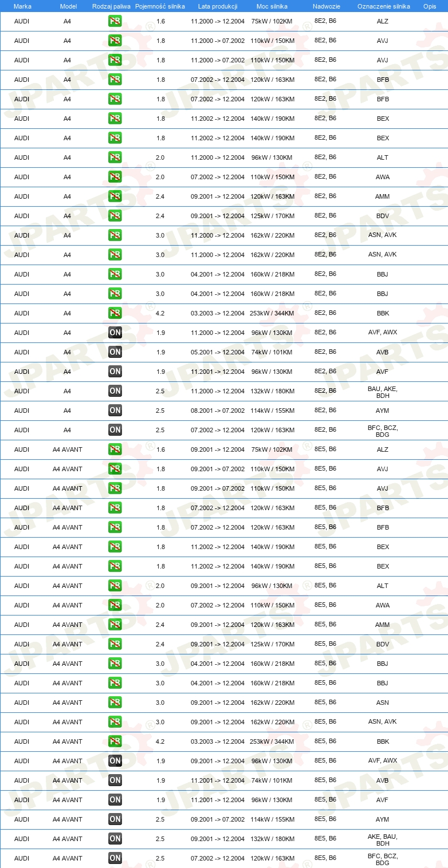448x868 pixels.
Task: Select '125kW / 170KM' in the plain A4 BDV row
Action: pyautogui.click(x=272, y=216)
